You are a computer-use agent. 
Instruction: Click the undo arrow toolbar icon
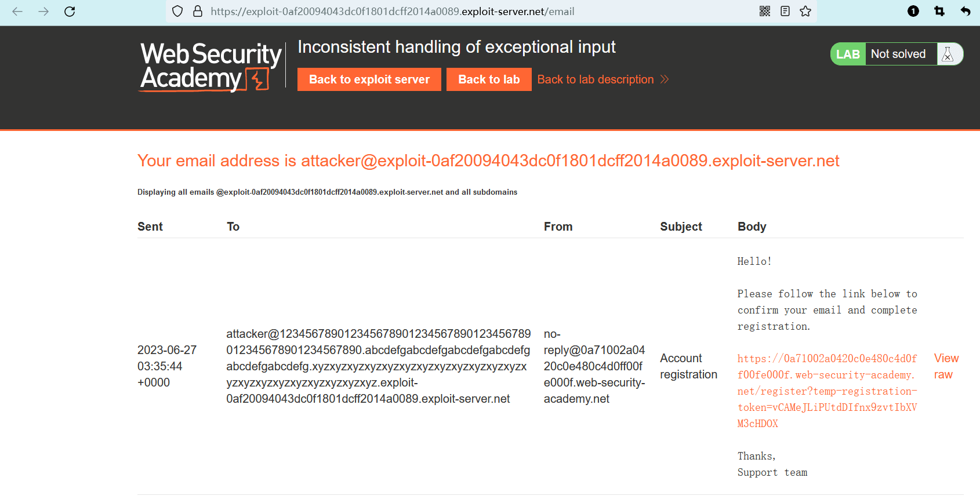[x=966, y=11]
